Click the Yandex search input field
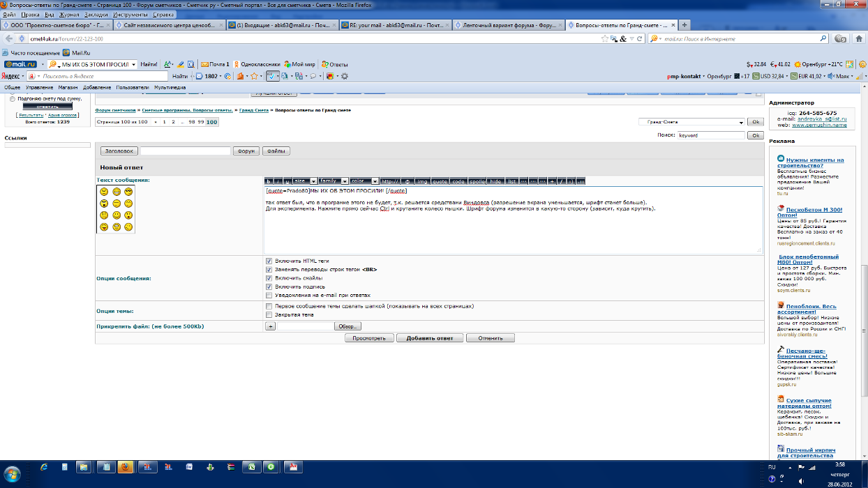Screen dimensions: 868x488 [x=98, y=76]
